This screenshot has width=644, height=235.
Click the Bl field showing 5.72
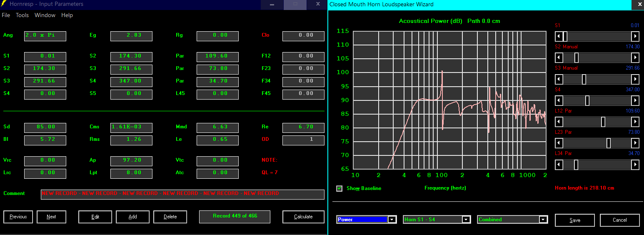(45, 140)
